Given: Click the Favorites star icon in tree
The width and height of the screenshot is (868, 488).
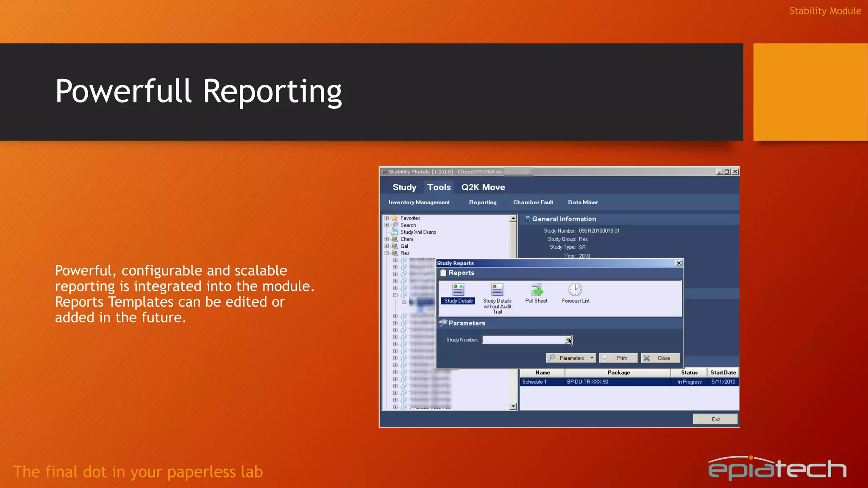Looking at the screenshot, I should (395, 218).
